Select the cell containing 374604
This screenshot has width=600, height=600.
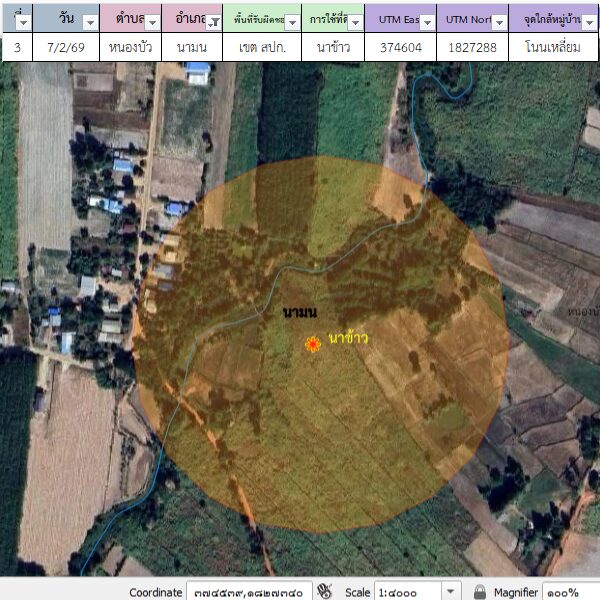point(400,47)
